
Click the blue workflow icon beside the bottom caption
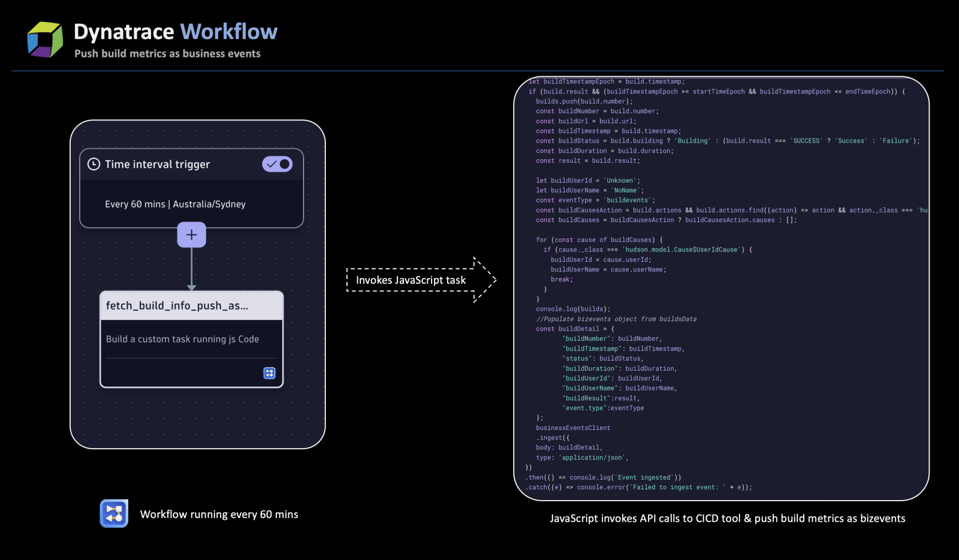113,513
